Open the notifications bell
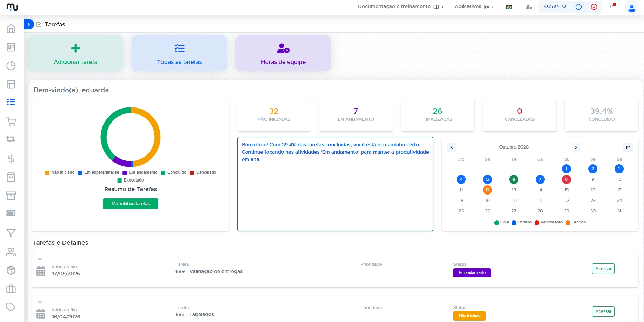The height and width of the screenshot is (322, 644). click(x=612, y=7)
